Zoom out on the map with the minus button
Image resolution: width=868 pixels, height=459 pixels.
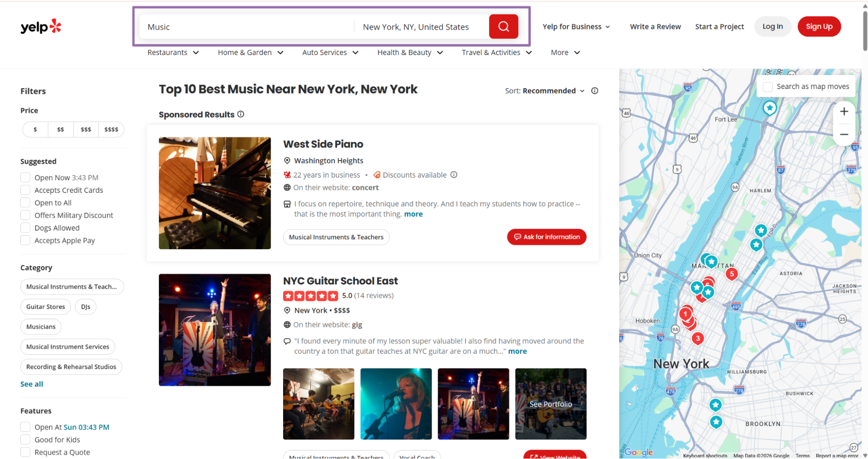point(844,134)
